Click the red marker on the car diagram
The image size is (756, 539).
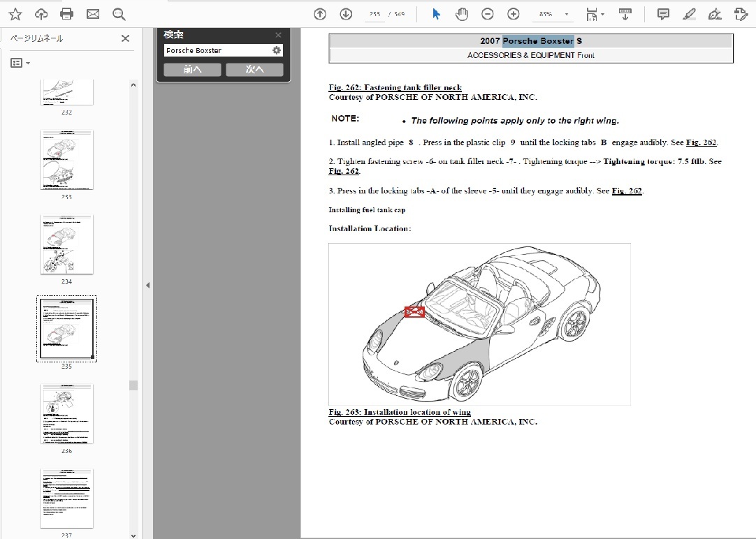coord(414,312)
